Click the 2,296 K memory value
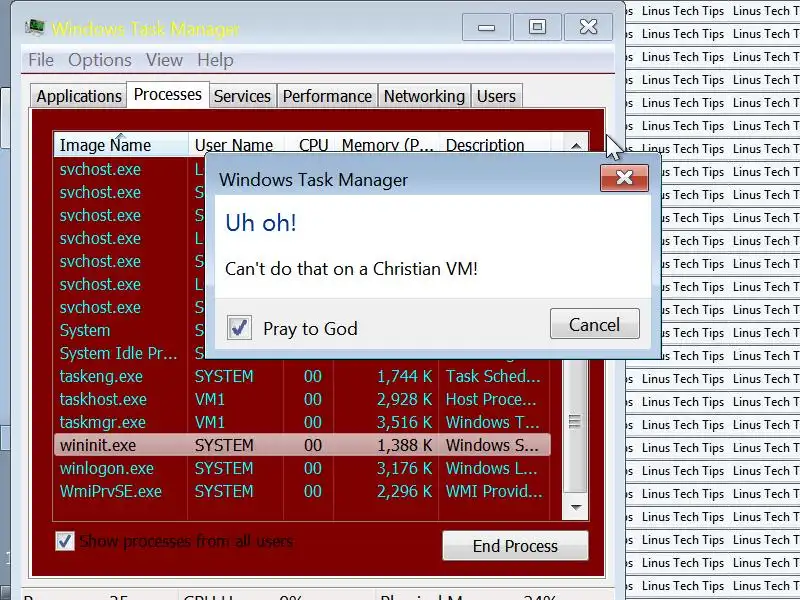 tap(405, 491)
